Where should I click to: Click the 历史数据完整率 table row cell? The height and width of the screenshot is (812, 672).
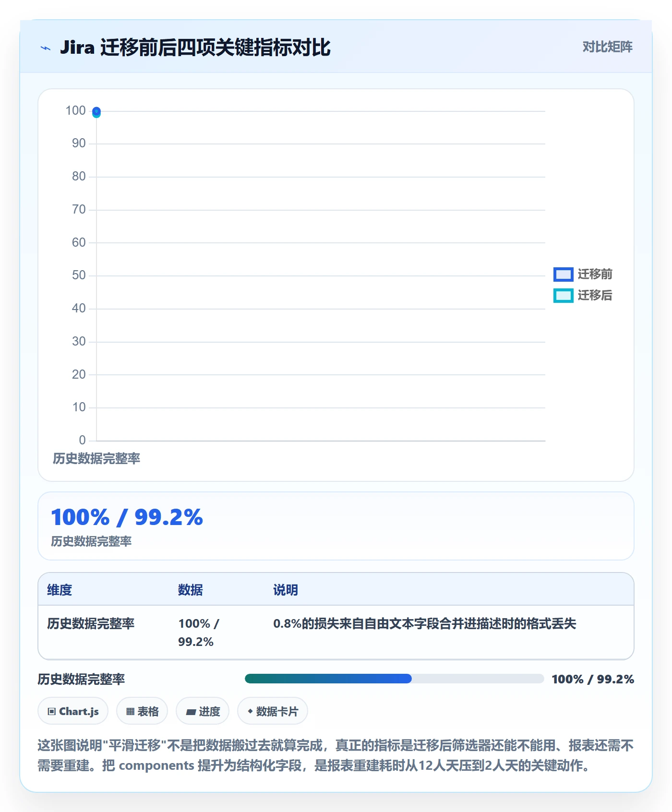pyautogui.click(x=91, y=623)
